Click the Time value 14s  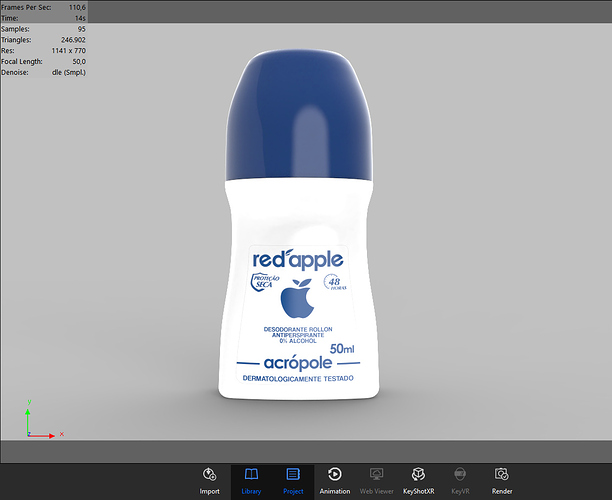[x=80, y=18]
